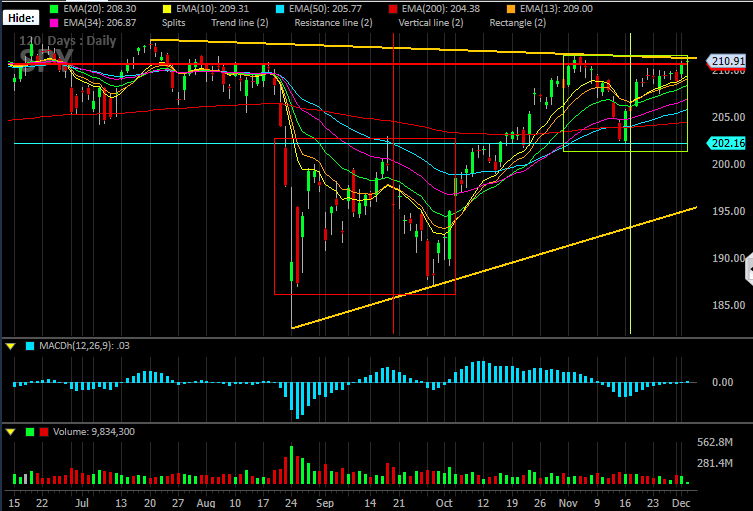Click the Resistance line (2) legend item
Screen dimensions: 753x511
(x=333, y=23)
